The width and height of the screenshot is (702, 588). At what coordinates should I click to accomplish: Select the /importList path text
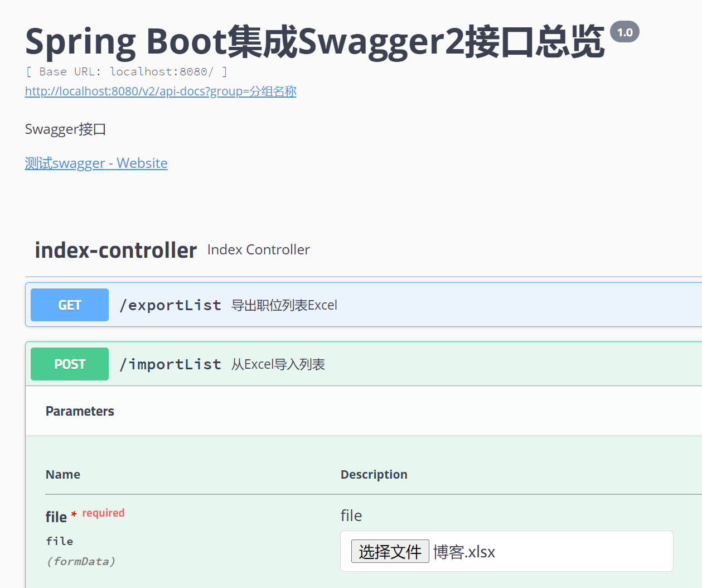pos(170,365)
